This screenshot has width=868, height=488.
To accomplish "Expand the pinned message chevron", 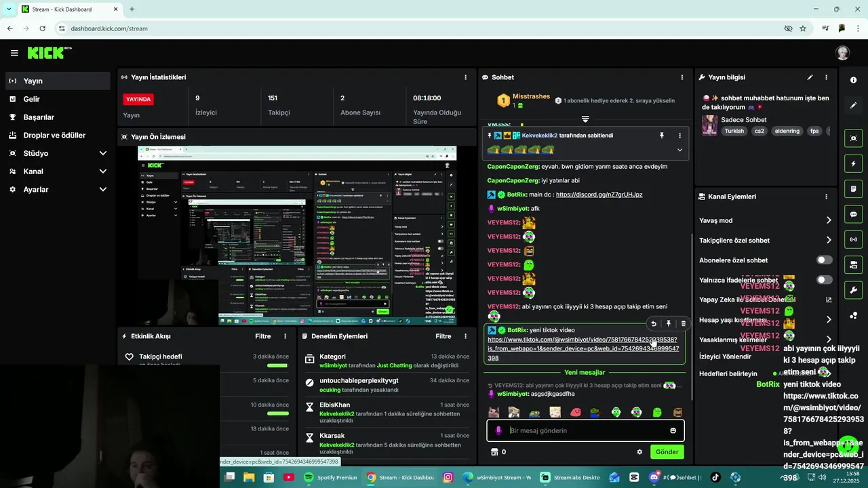I will [x=679, y=150].
